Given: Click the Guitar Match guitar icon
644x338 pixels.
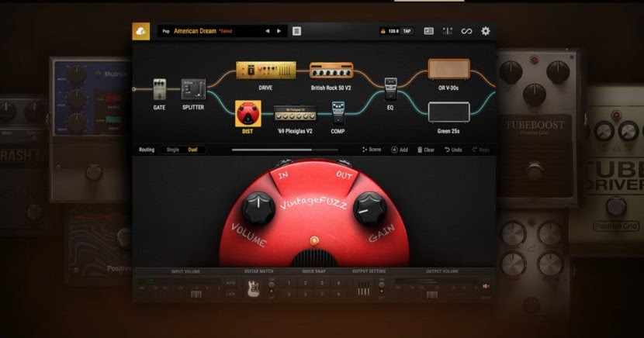Looking at the screenshot, I should tap(253, 288).
